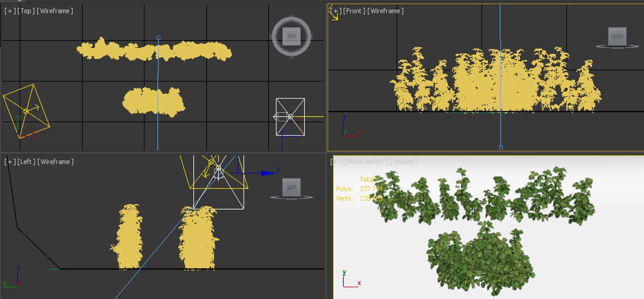
Task: Select the plant group in Front viewport
Action: coord(495,80)
